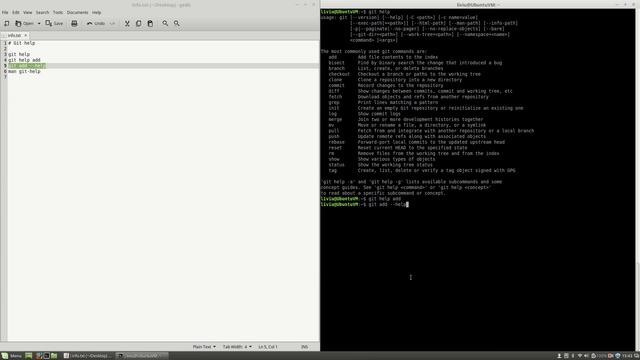This screenshot has width=640, height=360.
Task: Click the Ln 5, Col 1 status indicator
Action: (268, 347)
